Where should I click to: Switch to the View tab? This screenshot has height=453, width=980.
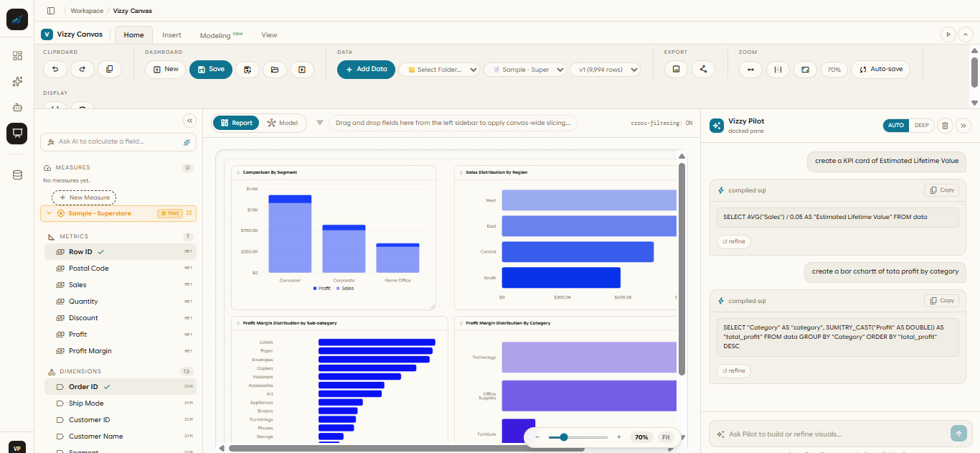coord(269,34)
